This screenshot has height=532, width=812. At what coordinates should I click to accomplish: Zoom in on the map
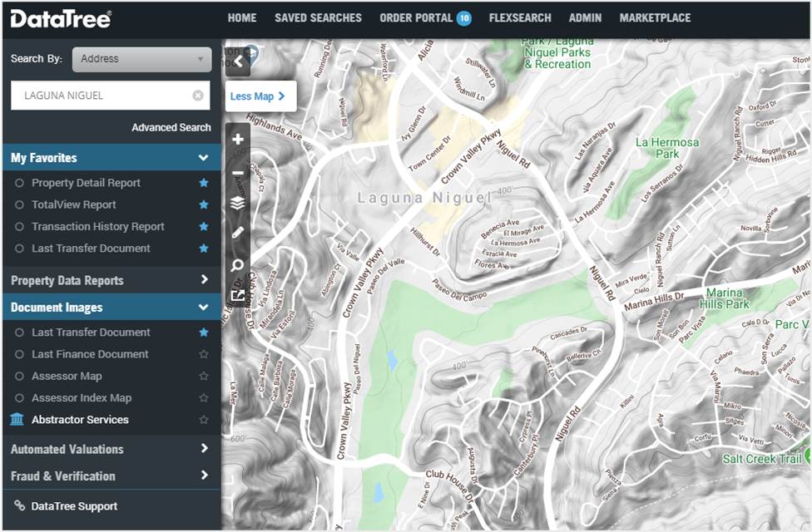(237, 140)
